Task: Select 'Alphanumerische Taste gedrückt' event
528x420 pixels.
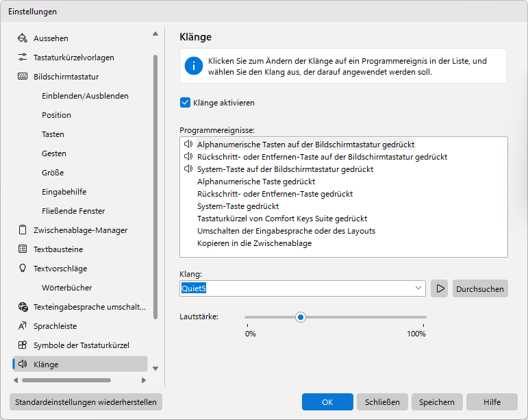Action: [256, 182]
